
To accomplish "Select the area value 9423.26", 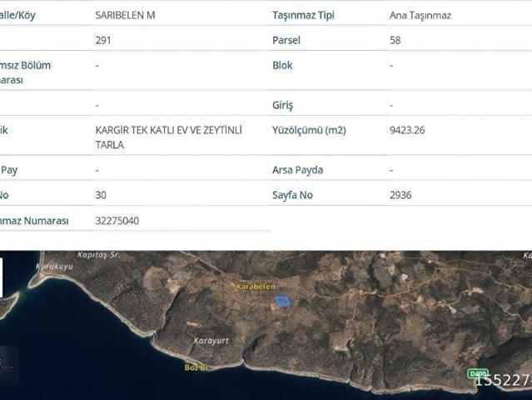I will pos(407,130).
